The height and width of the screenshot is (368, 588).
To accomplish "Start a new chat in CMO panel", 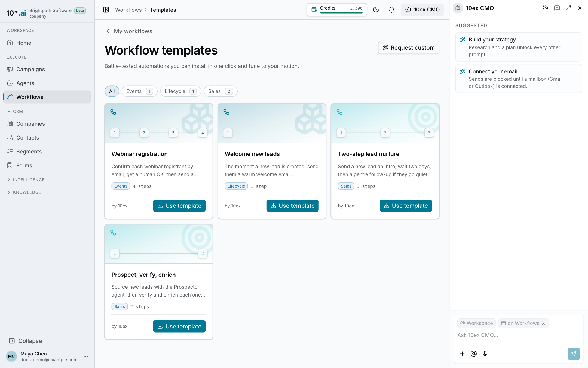I will click(557, 8).
